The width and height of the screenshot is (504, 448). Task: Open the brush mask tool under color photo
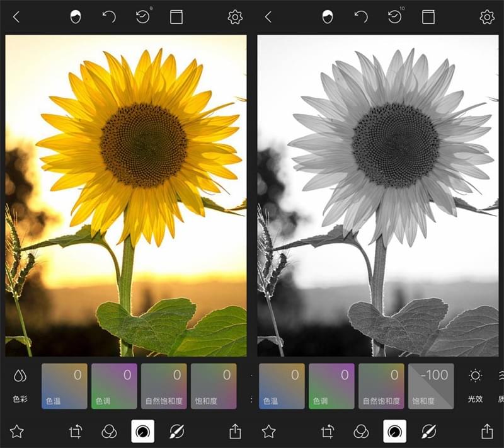click(176, 431)
